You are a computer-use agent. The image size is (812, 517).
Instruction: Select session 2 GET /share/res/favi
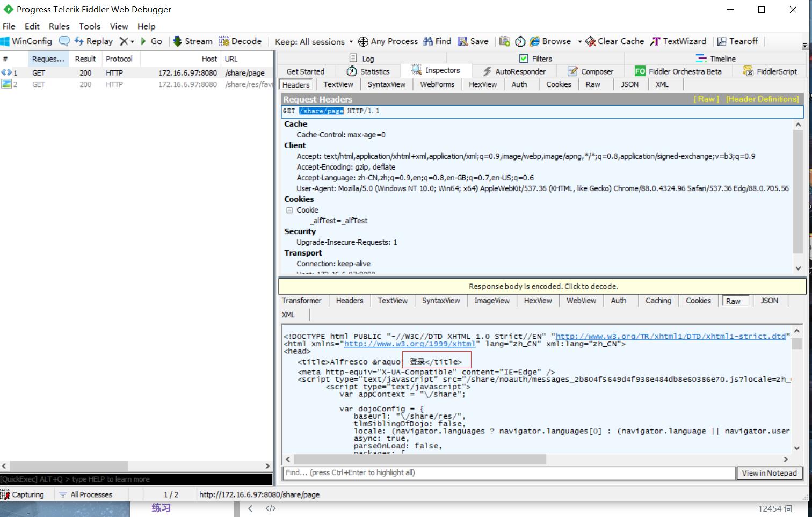(137, 84)
